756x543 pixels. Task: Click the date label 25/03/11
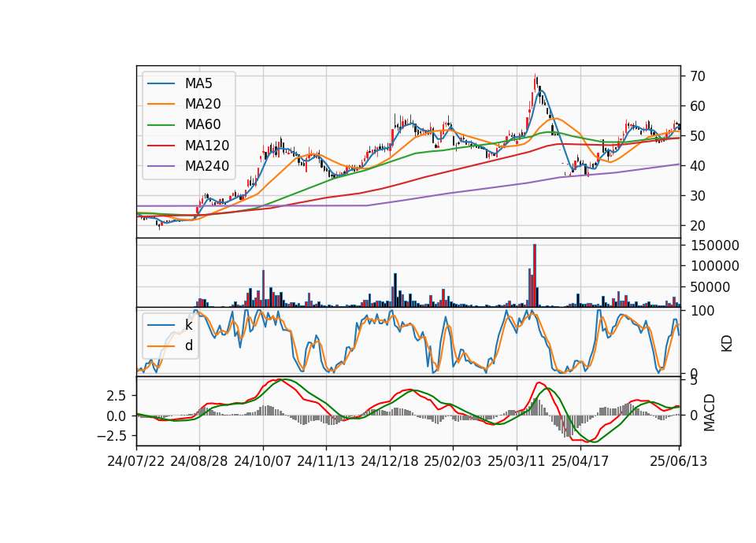pyautogui.click(x=517, y=461)
